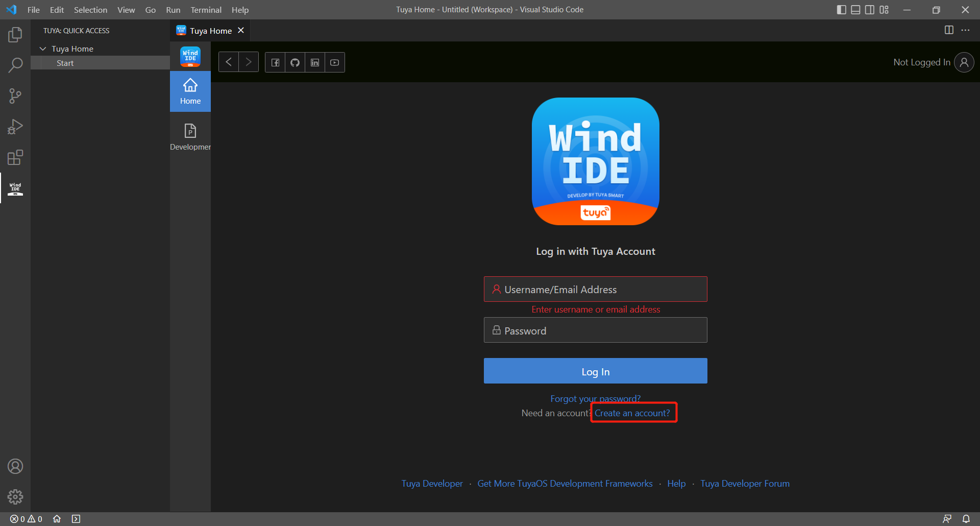Screen dimensions: 980x526
Task: Open Accounts menu in activity bar
Action: (15, 466)
